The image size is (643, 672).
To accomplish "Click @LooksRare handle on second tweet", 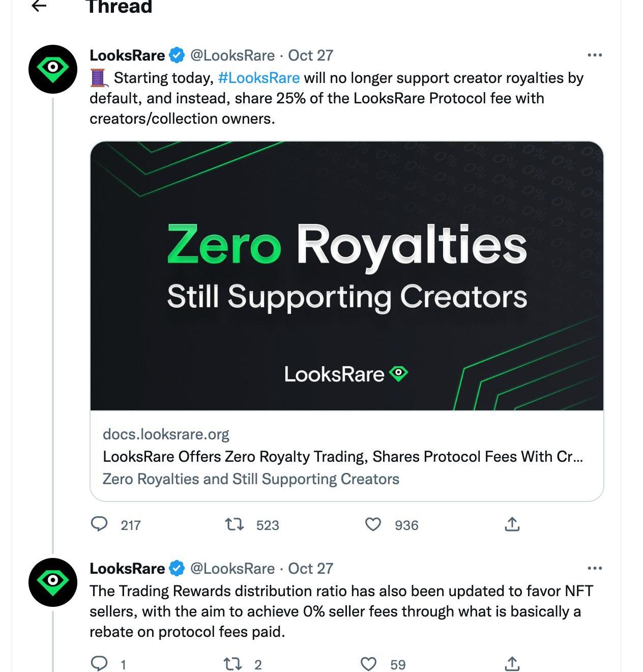I will [232, 568].
